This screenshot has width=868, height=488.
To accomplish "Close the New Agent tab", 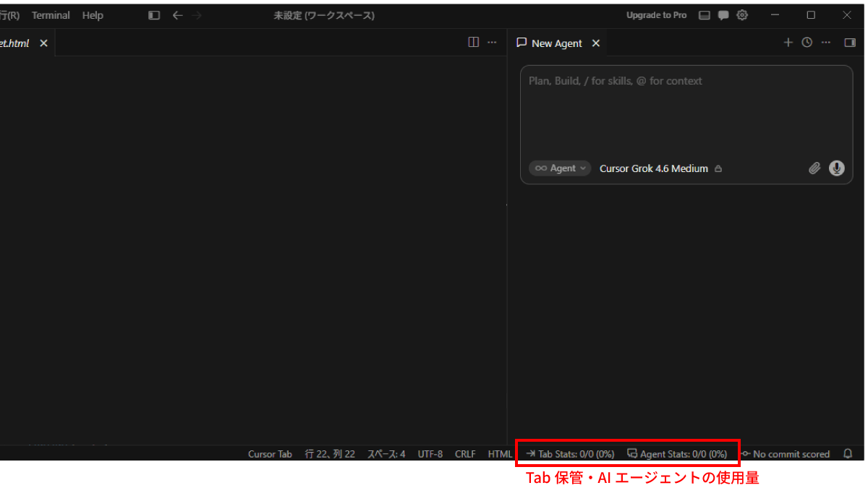I will [x=596, y=43].
